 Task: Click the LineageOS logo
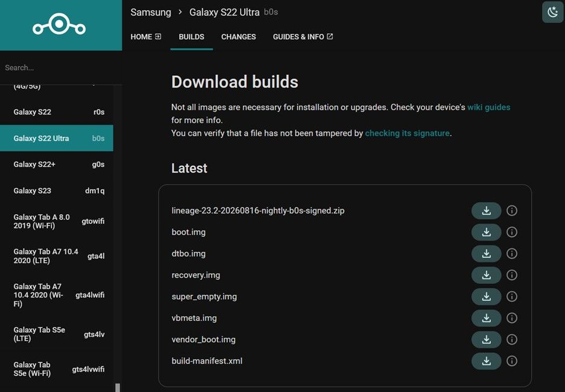(x=59, y=25)
